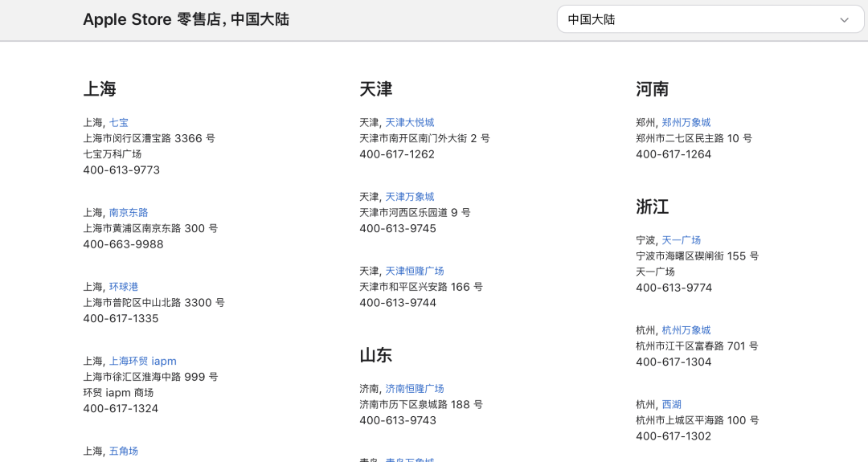Click the 河南 region heading
The height and width of the screenshot is (462, 868).
[x=652, y=88]
